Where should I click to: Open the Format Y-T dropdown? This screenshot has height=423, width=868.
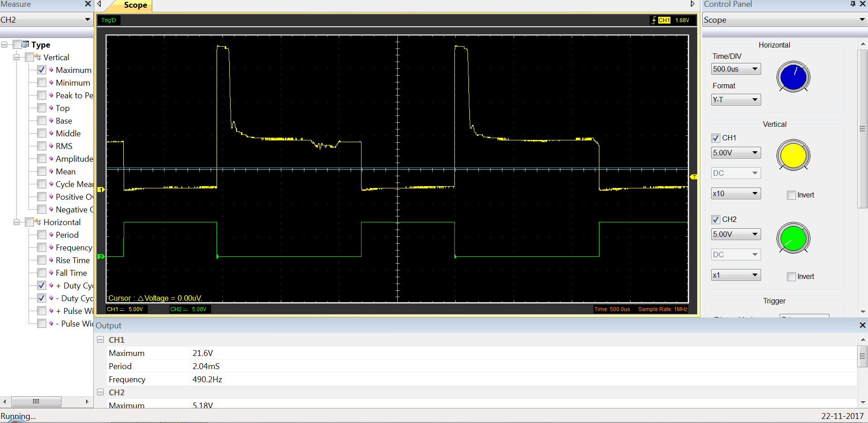(x=736, y=100)
